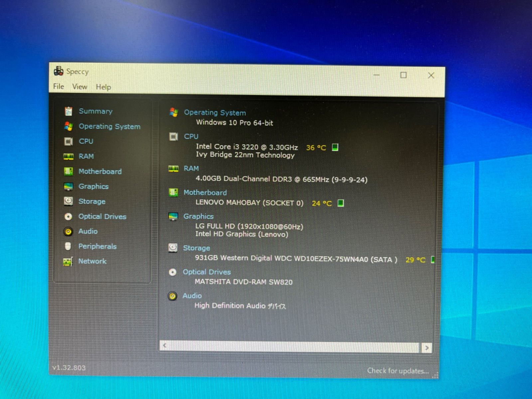
Task: Select Network in the sidebar
Action: pyautogui.click(x=92, y=261)
